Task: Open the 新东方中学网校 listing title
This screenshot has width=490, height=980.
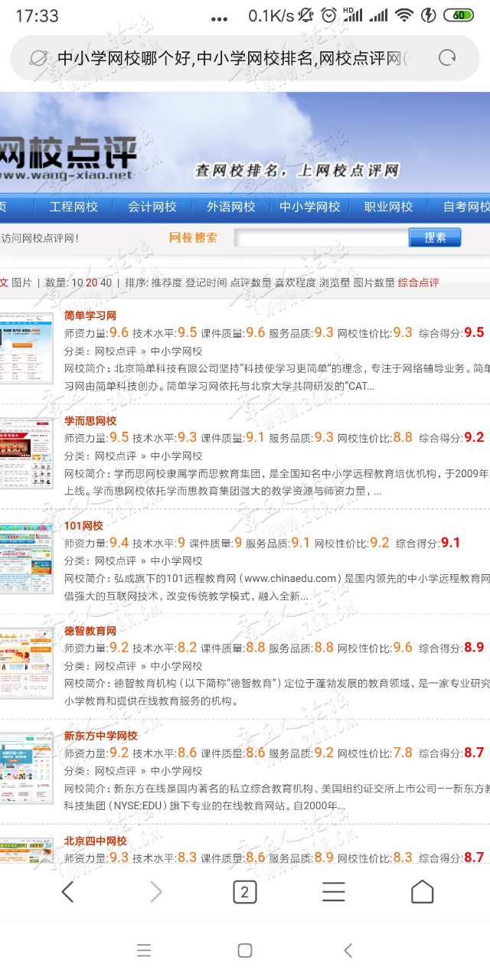Action: tap(101, 736)
